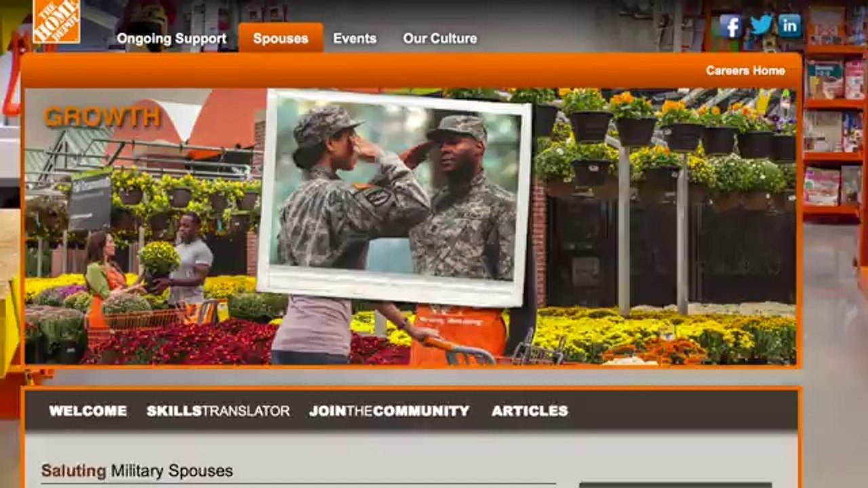868x488 pixels.
Task: Select the Spouses tab
Action: pos(281,38)
